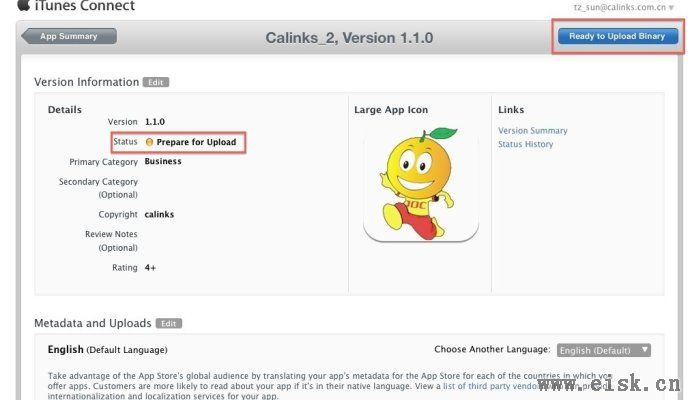
Task: Select the version value 1.1.0
Action: click(x=155, y=122)
